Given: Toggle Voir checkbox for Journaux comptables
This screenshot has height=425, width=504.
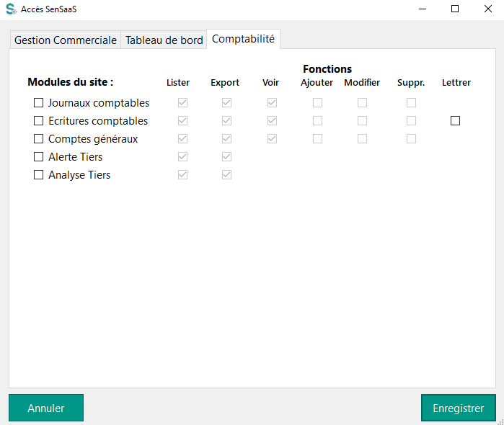Looking at the screenshot, I should [272, 103].
